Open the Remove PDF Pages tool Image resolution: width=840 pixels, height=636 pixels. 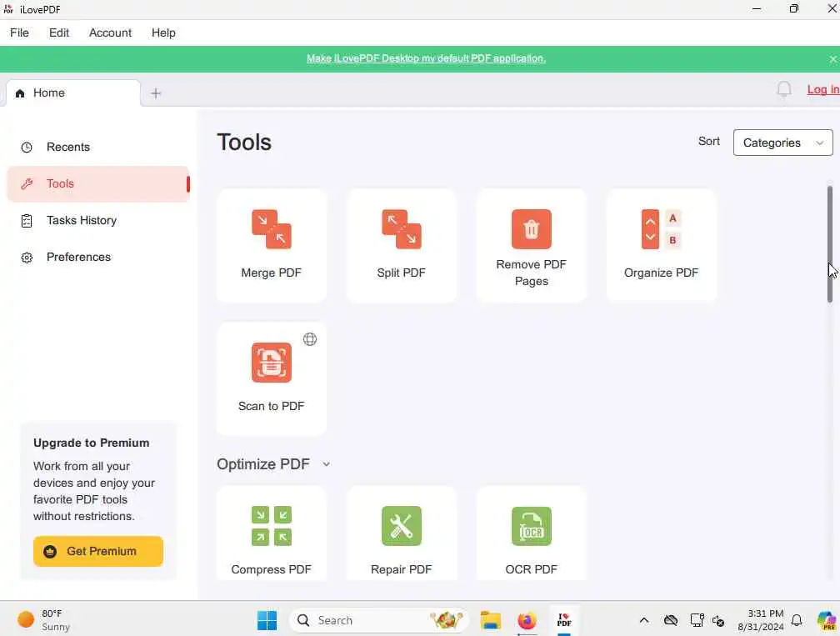point(532,245)
